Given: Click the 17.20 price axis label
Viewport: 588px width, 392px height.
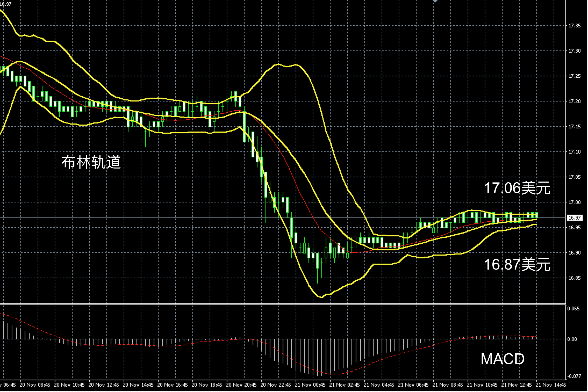Looking at the screenshot, I should [x=575, y=101].
